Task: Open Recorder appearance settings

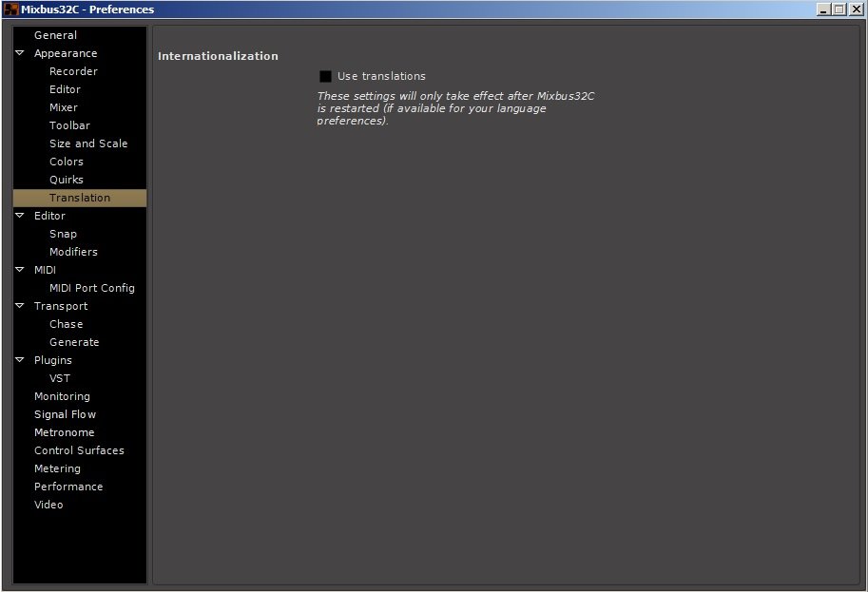Action: [73, 71]
